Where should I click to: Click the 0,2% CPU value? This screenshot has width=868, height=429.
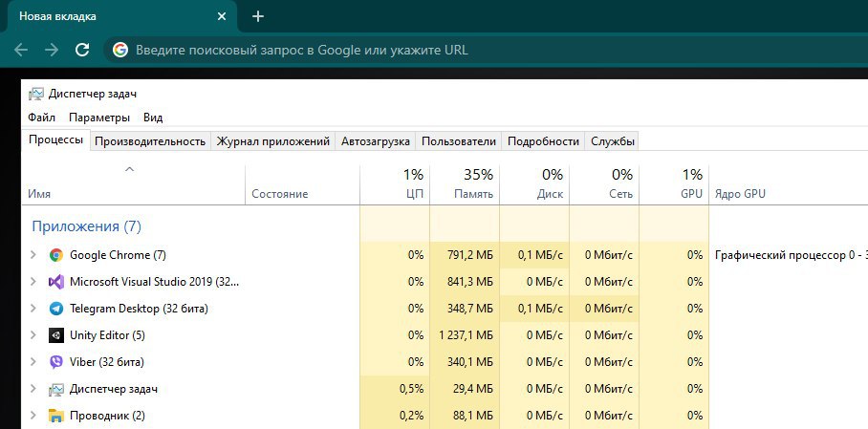pos(411,416)
